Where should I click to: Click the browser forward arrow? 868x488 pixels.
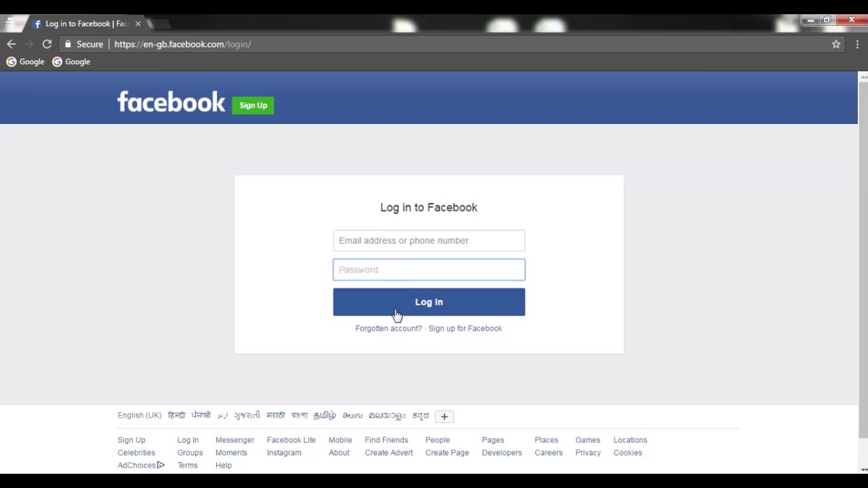[29, 44]
